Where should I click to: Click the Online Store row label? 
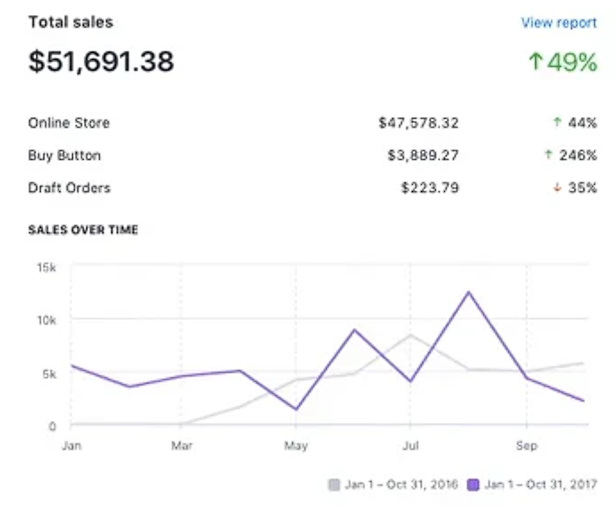pyautogui.click(x=69, y=123)
